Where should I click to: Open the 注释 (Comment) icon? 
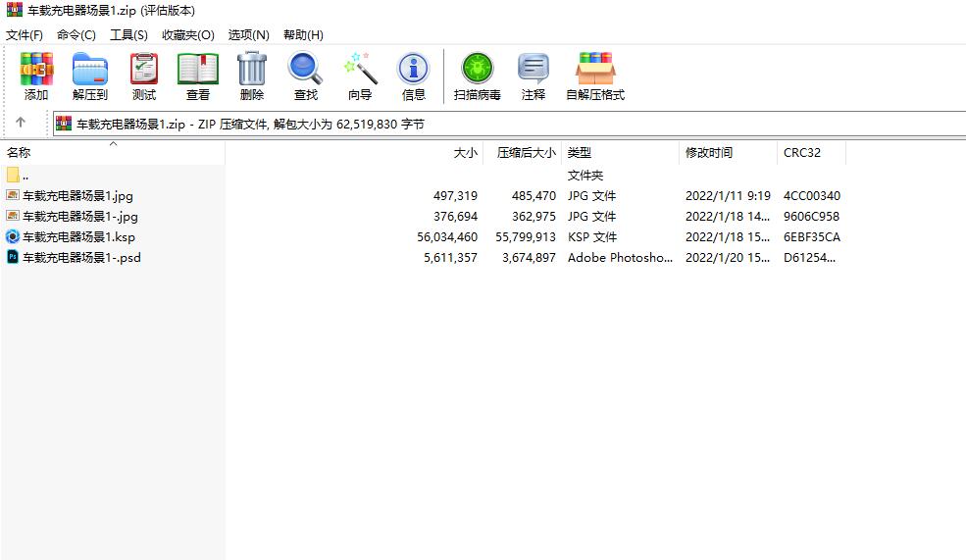(533, 76)
